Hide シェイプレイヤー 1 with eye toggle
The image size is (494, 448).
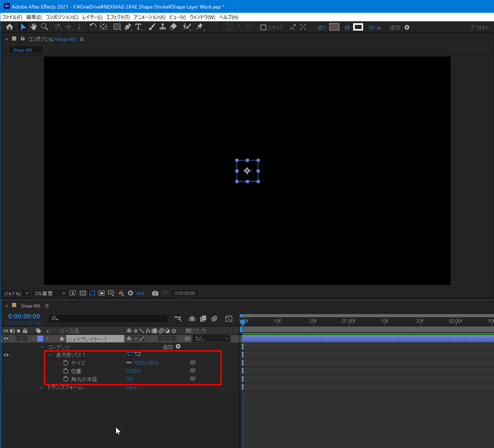6,339
